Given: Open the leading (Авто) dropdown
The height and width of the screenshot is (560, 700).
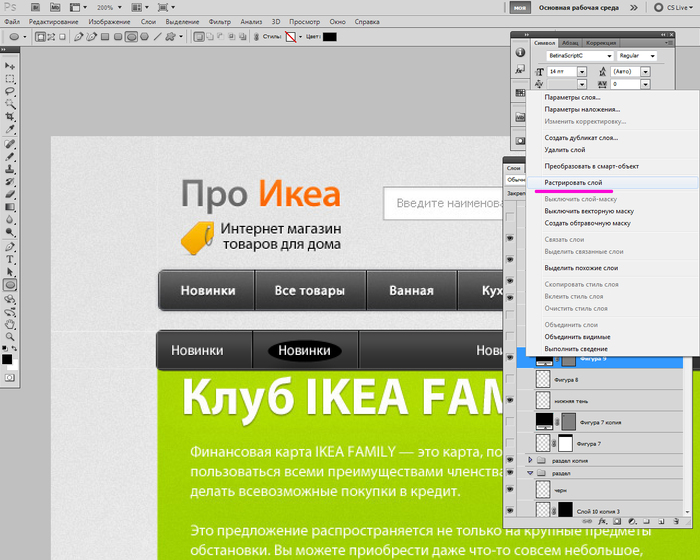Looking at the screenshot, I should click(646, 71).
